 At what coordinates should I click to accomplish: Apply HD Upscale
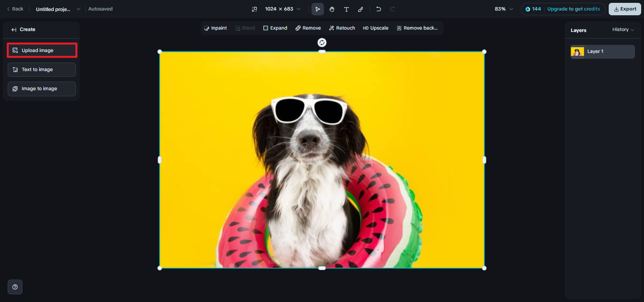pos(375,28)
